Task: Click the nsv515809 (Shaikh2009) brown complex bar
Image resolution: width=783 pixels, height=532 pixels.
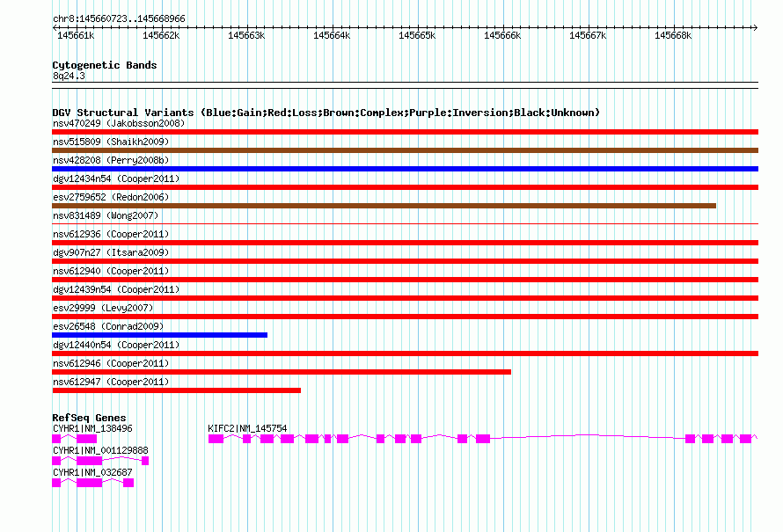Action: 405,150
